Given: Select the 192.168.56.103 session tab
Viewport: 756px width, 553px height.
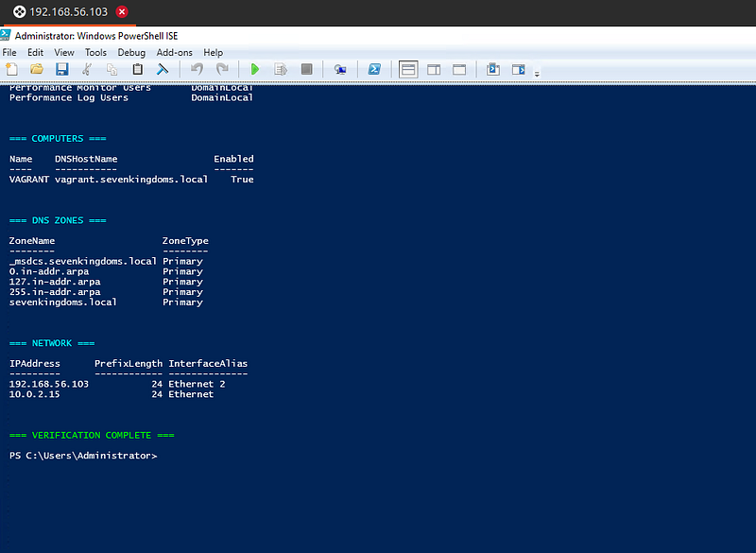Looking at the screenshot, I should tap(68, 11).
